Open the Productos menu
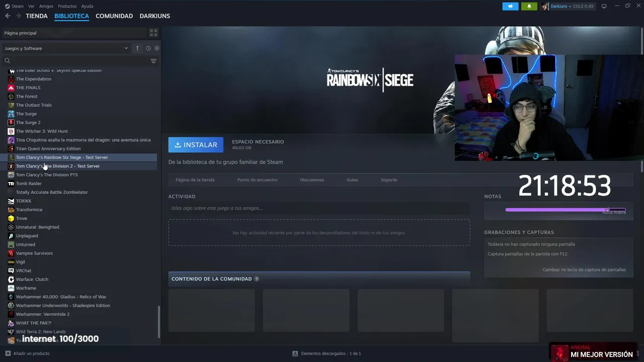The image size is (644, 362). (x=67, y=6)
